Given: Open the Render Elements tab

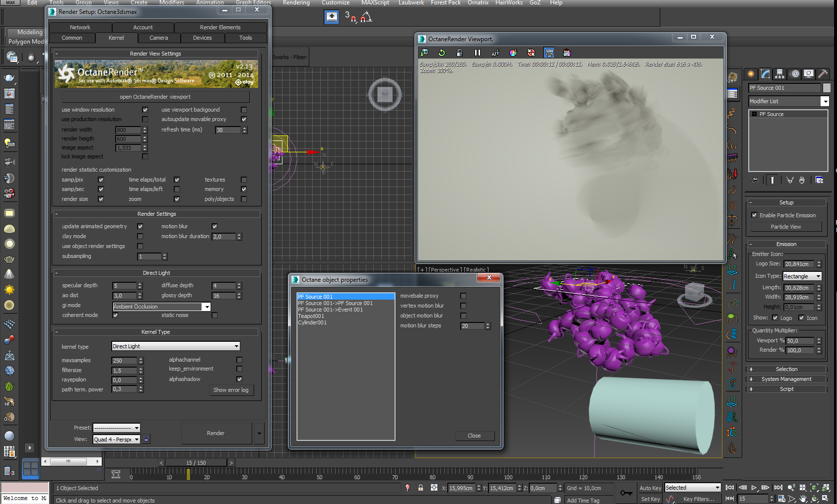Looking at the screenshot, I should coord(220,27).
